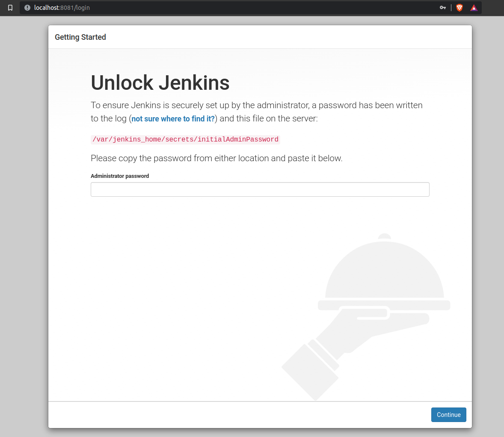This screenshot has height=437, width=504.
Task: Click the Unlock Jenkins heading
Action: click(160, 83)
